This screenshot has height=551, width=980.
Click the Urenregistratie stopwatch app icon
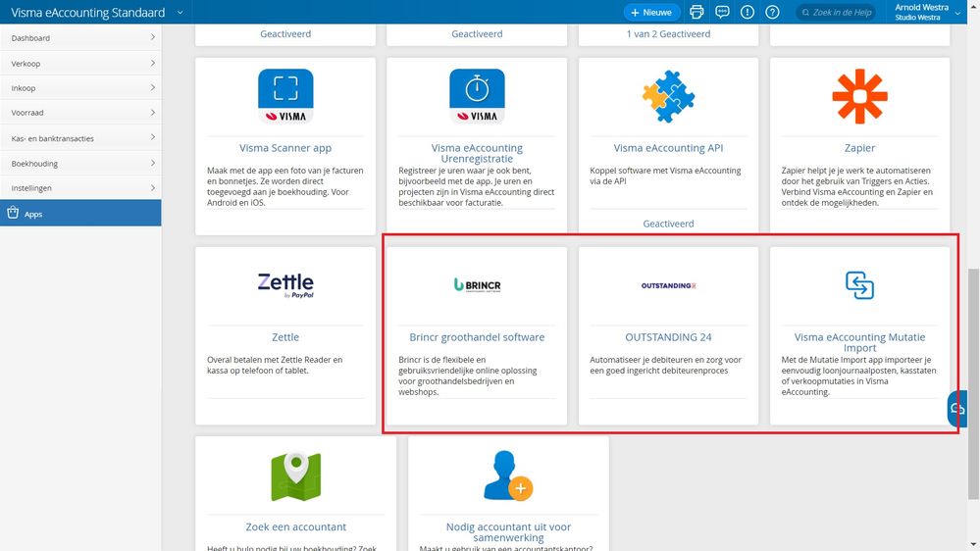click(x=477, y=95)
